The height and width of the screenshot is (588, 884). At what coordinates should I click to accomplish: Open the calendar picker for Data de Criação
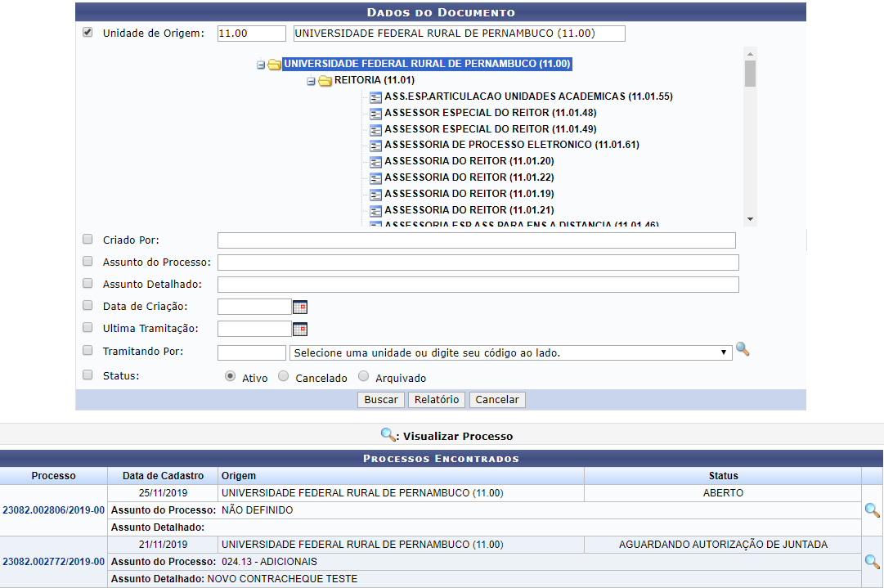300,307
